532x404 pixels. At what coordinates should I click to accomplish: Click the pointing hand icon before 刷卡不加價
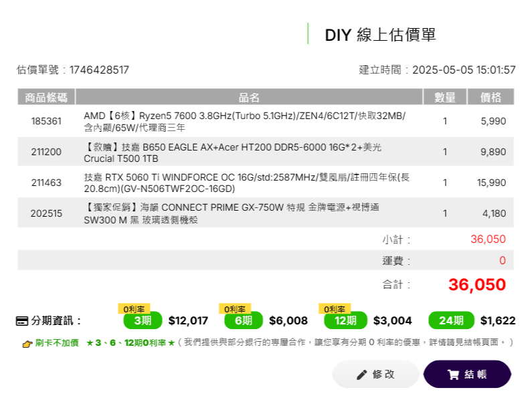pyautogui.click(x=27, y=344)
